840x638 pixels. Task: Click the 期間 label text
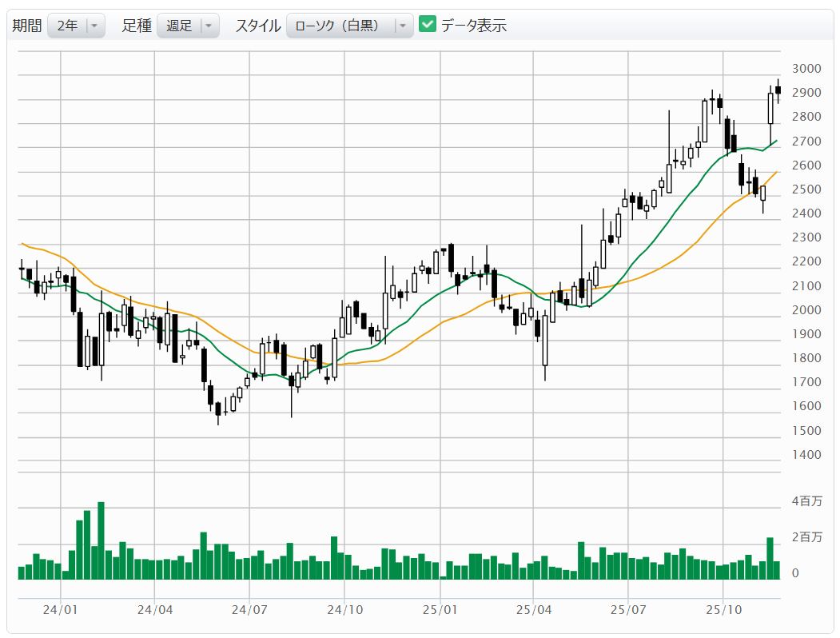[26, 26]
